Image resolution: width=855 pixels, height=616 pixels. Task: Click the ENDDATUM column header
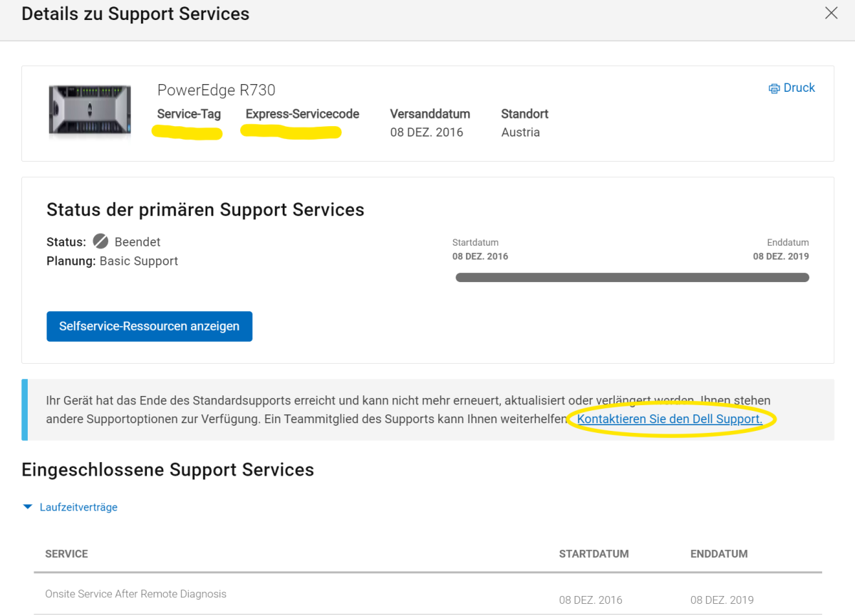tap(719, 553)
